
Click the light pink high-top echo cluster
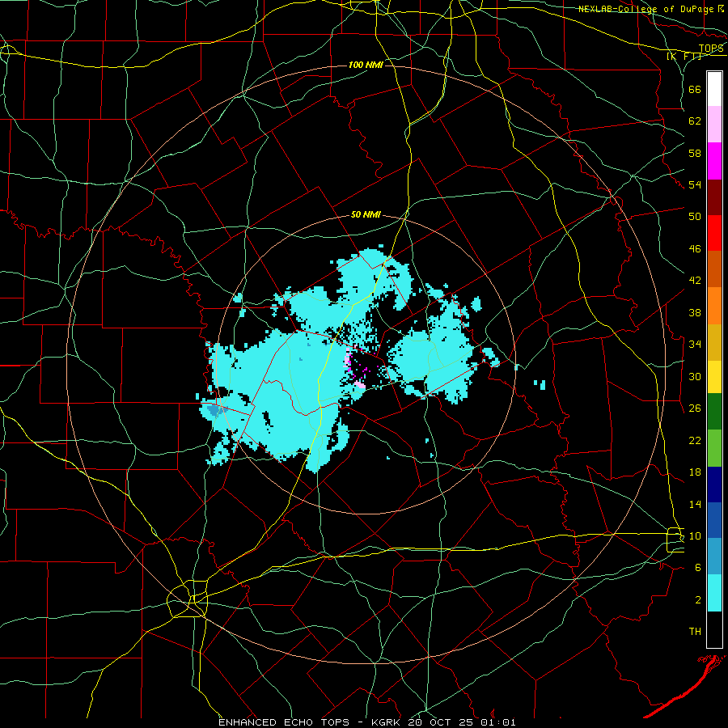(x=360, y=385)
